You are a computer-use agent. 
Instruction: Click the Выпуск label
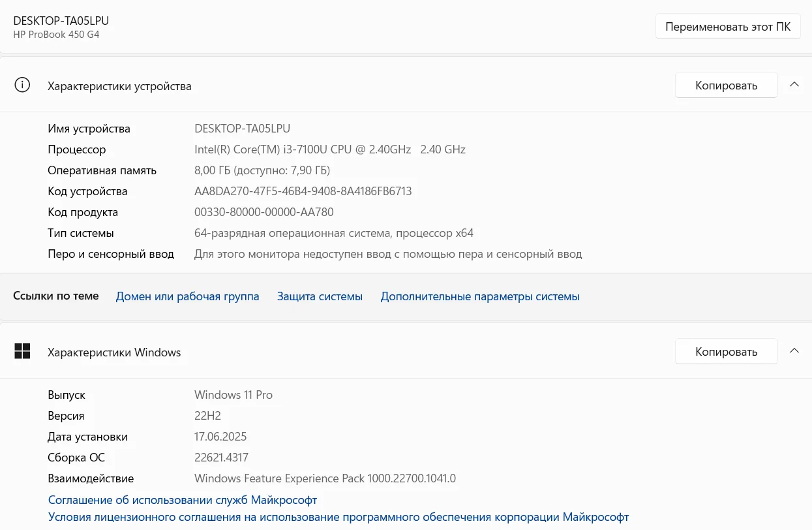tap(67, 395)
